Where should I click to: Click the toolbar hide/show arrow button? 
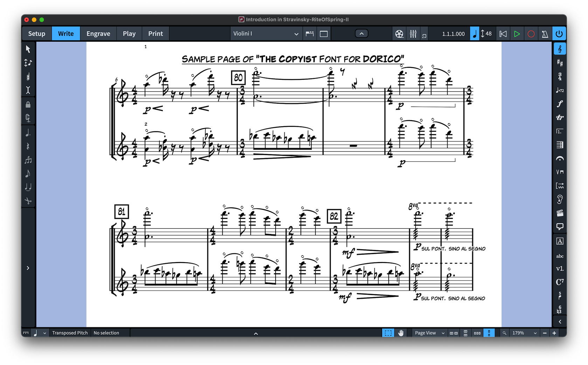pos(361,34)
